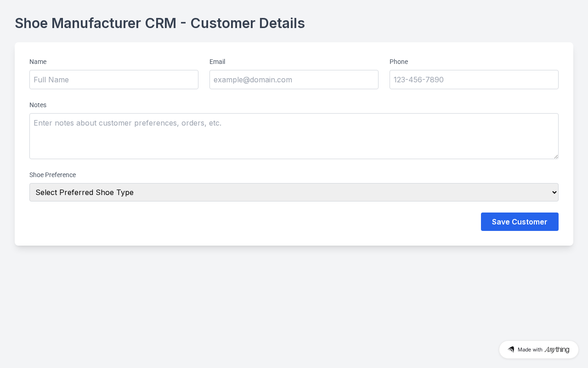The height and width of the screenshot is (368, 588).
Task: Click the 123-456-7890 placeholder text
Action: pos(418,80)
